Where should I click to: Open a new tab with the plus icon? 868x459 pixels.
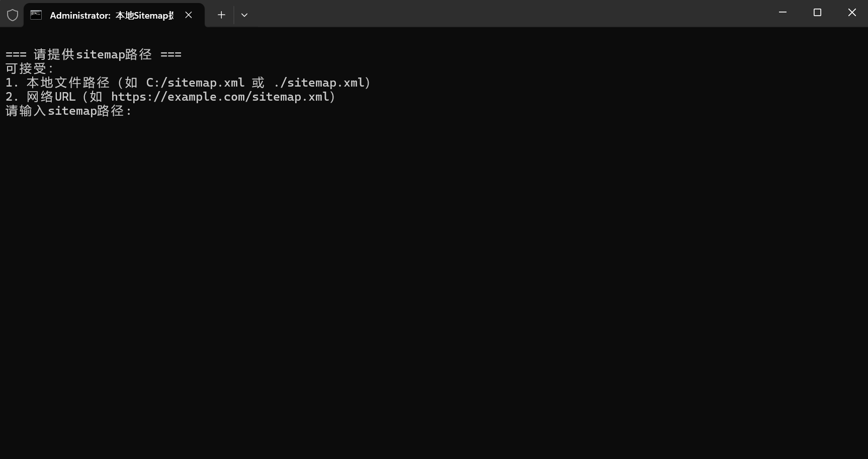[x=221, y=15]
